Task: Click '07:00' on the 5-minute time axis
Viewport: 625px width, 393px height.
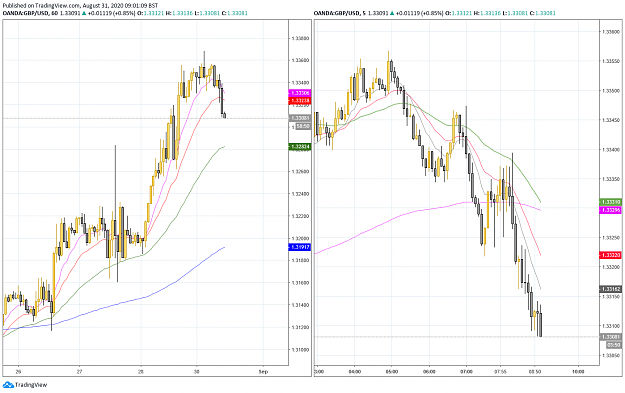Action: coord(466,371)
